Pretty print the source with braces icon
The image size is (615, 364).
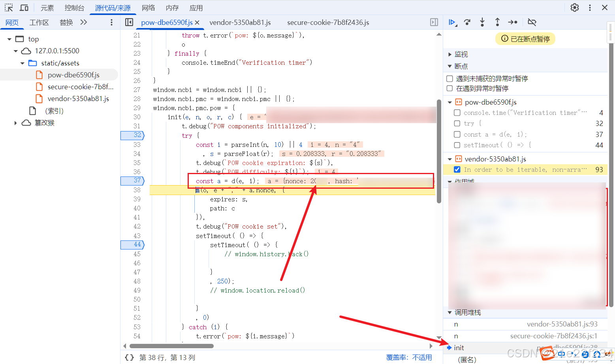[129, 357]
